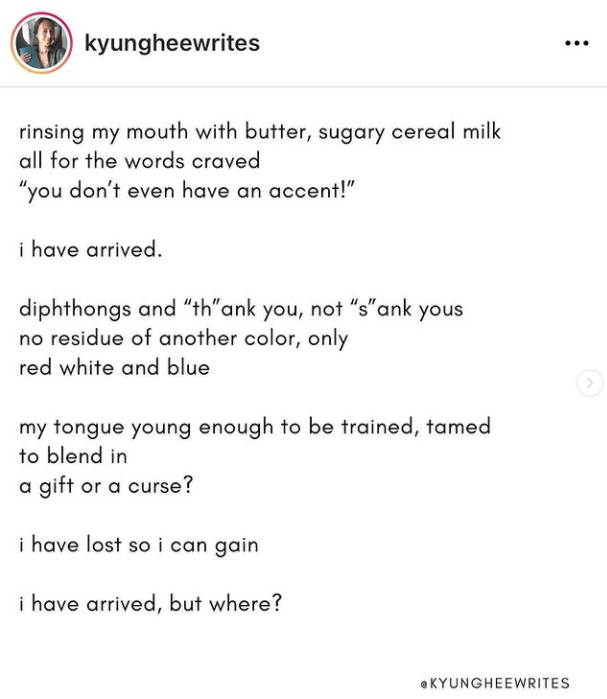The width and height of the screenshot is (607, 699).
Task: Click the text "s"ank yous
Action: (405, 309)
